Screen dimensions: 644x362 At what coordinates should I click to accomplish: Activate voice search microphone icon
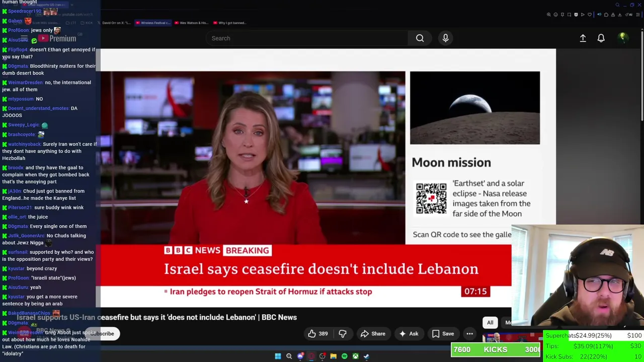pos(445,38)
